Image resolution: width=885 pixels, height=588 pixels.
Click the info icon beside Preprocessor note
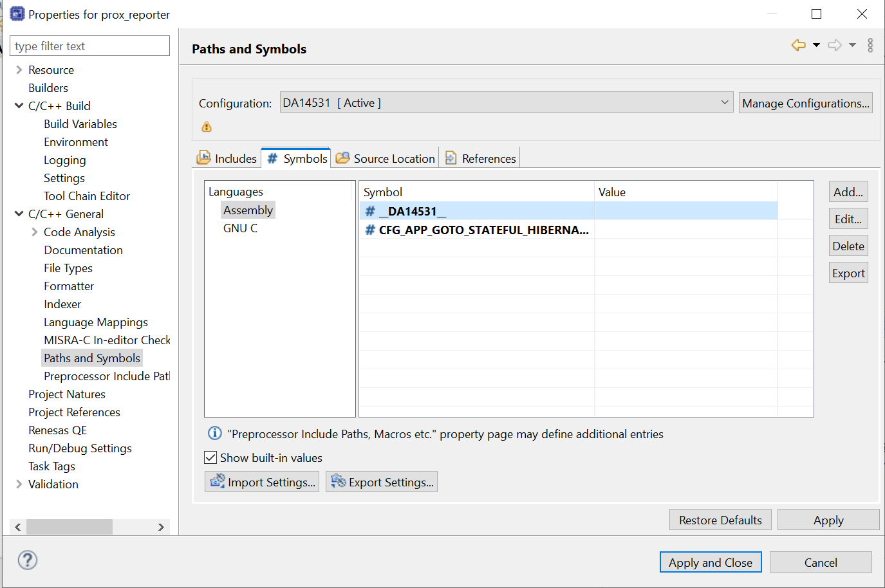215,434
